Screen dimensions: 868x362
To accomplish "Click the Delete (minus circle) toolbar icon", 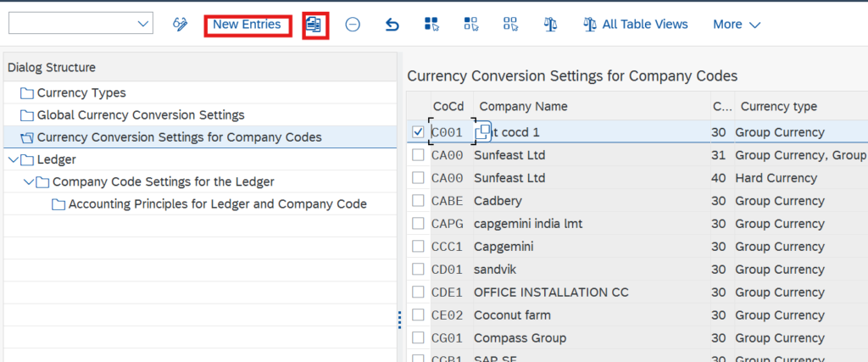I will (x=353, y=25).
